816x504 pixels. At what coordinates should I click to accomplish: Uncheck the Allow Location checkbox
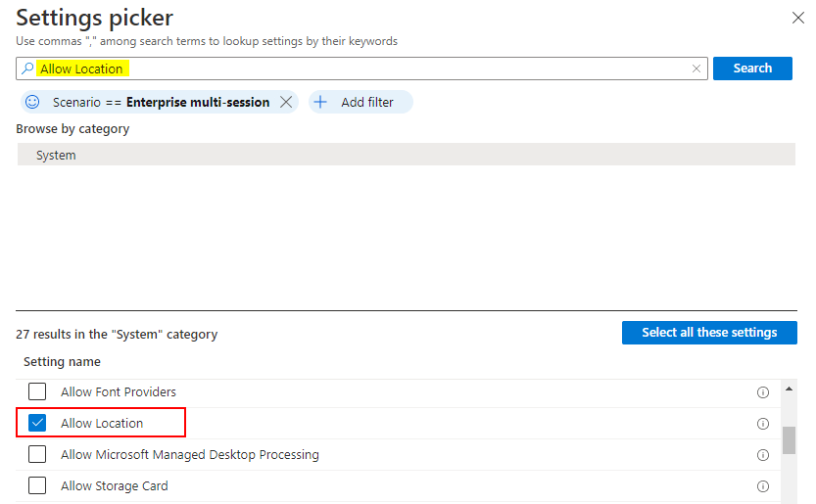coord(37,424)
